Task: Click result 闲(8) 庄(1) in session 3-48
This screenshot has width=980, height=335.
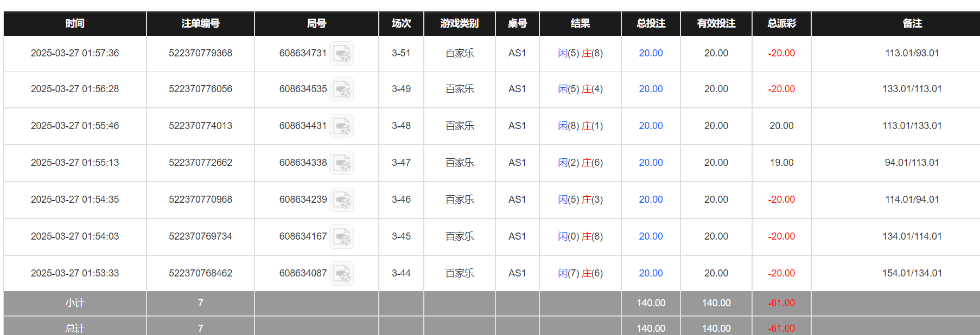Action: [x=580, y=126]
